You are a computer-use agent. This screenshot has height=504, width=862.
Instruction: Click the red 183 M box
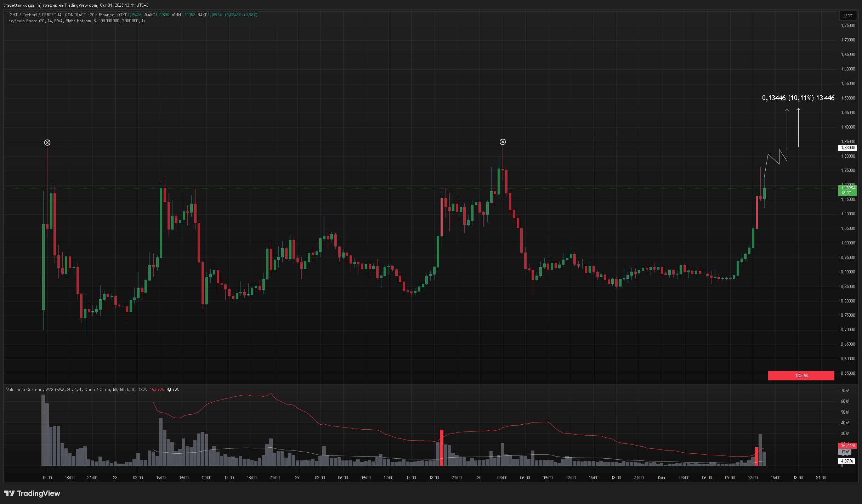[x=801, y=375]
